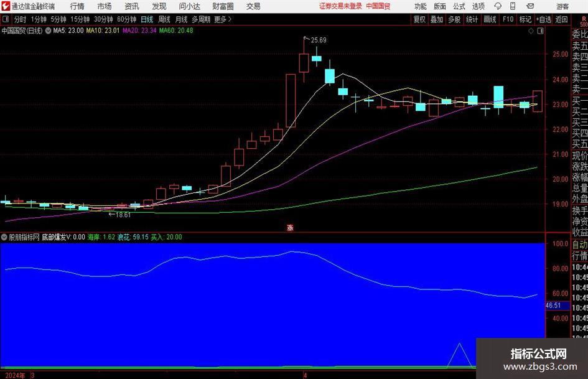The height and width of the screenshot is (379, 588).
Task: Open the 交易 menu
Action: tap(253, 6)
